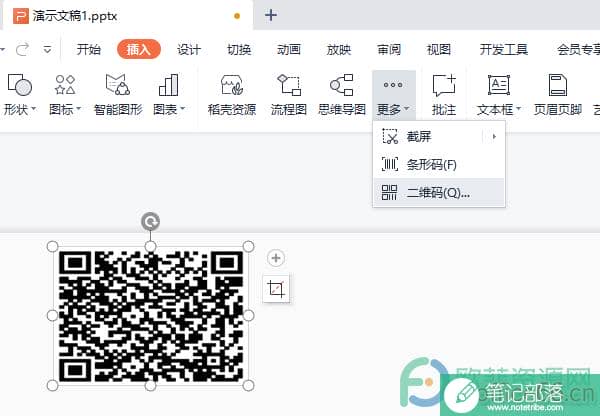Click the right-middle resize handle of QR image
Screen dimensions: 600x416
(248, 316)
